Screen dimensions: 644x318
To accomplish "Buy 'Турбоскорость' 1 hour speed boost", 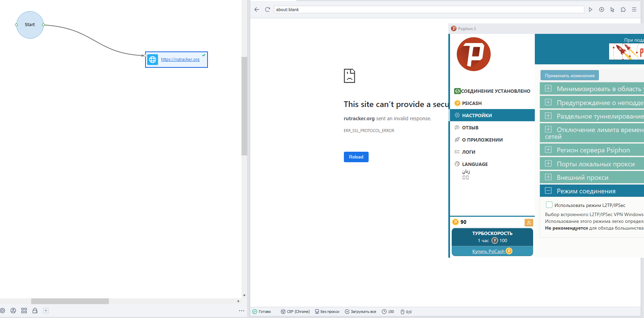I will pyautogui.click(x=492, y=237).
